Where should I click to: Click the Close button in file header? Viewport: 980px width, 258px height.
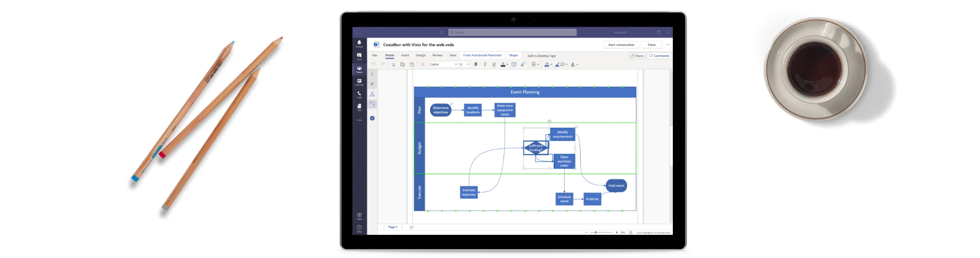tap(651, 45)
